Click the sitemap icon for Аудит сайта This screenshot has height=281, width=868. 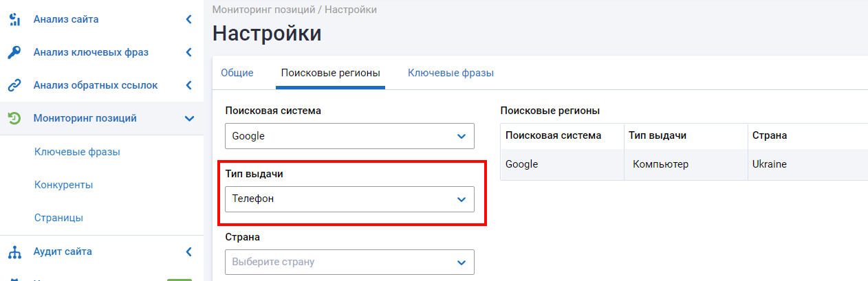(x=14, y=251)
